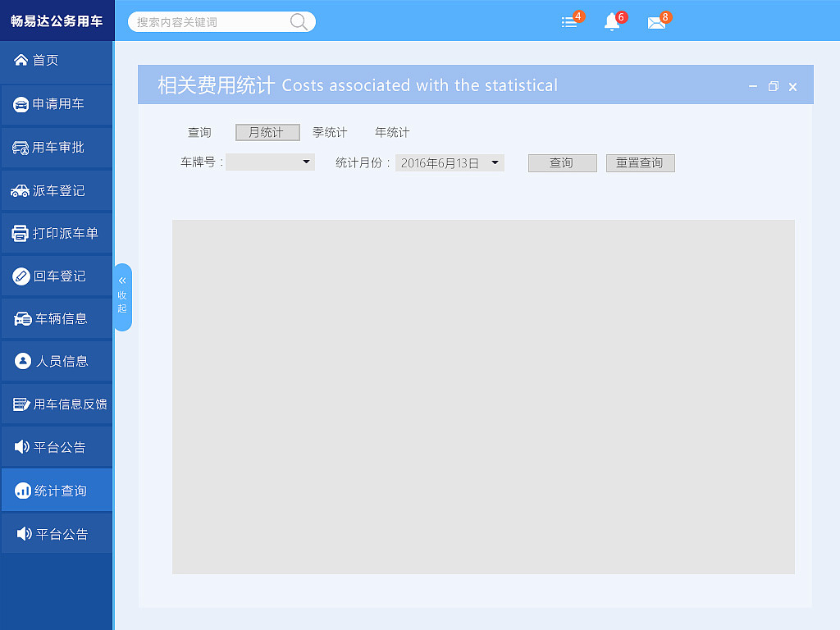Click the 查询 query button
The height and width of the screenshot is (630, 840).
tap(562, 162)
